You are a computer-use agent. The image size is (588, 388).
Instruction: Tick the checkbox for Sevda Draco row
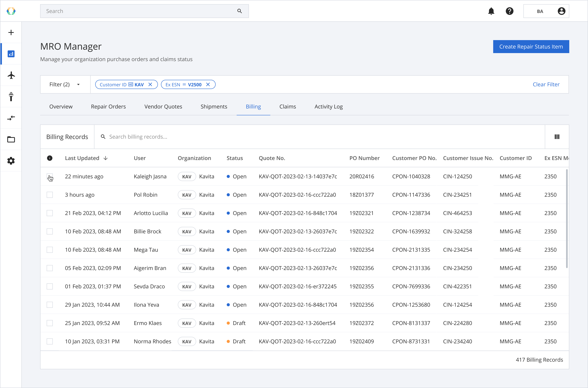pyautogui.click(x=50, y=286)
